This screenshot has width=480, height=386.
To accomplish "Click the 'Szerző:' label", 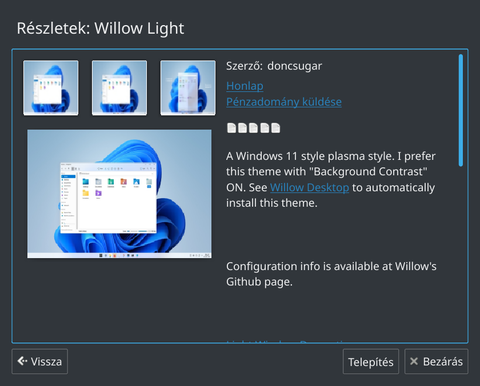I will [244, 66].
